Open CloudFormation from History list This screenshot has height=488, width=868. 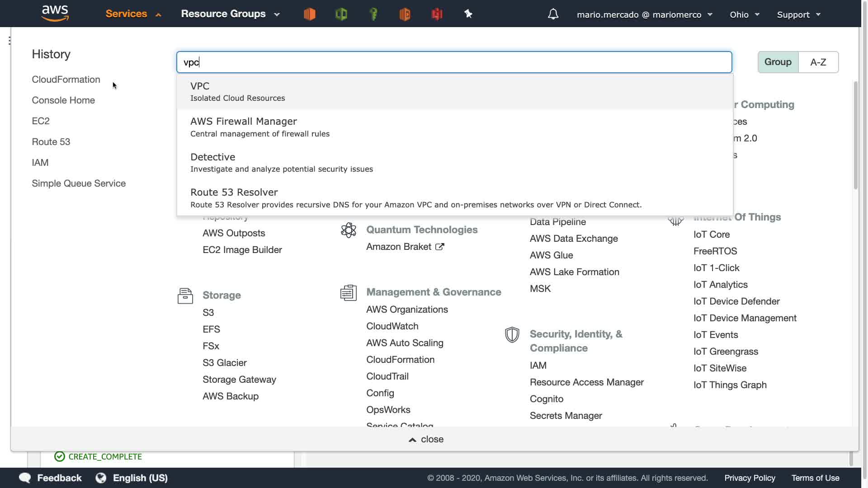tap(66, 80)
